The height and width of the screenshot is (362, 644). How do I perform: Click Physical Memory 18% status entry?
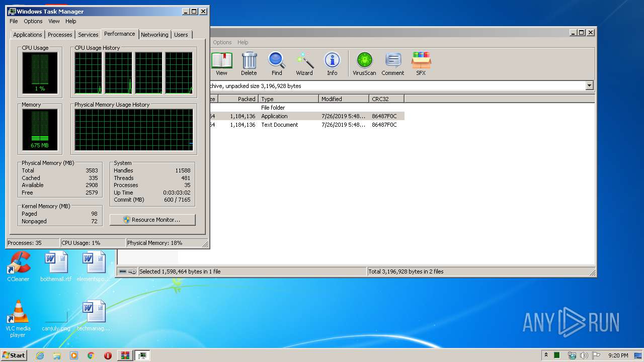click(155, 243)
